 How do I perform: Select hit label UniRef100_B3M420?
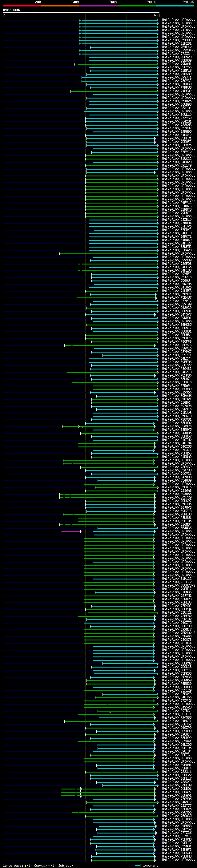point(177,250)
